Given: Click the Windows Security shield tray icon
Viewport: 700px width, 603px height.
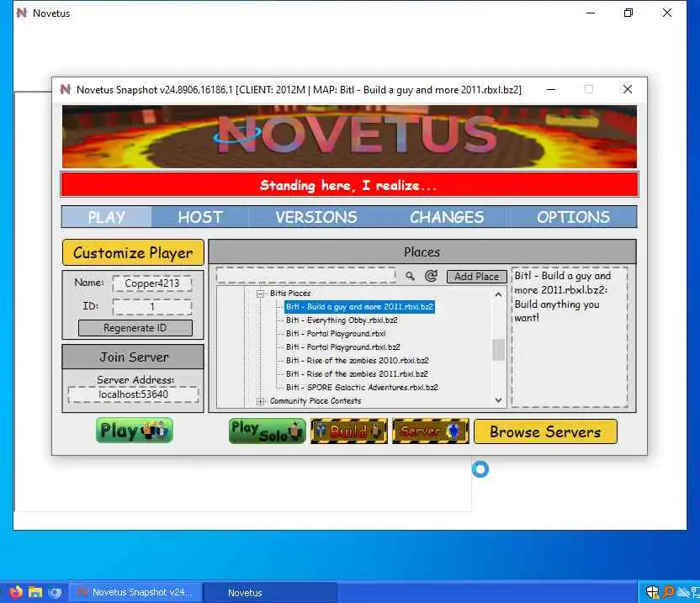Looking at the screenshot, I should (652, 592).
